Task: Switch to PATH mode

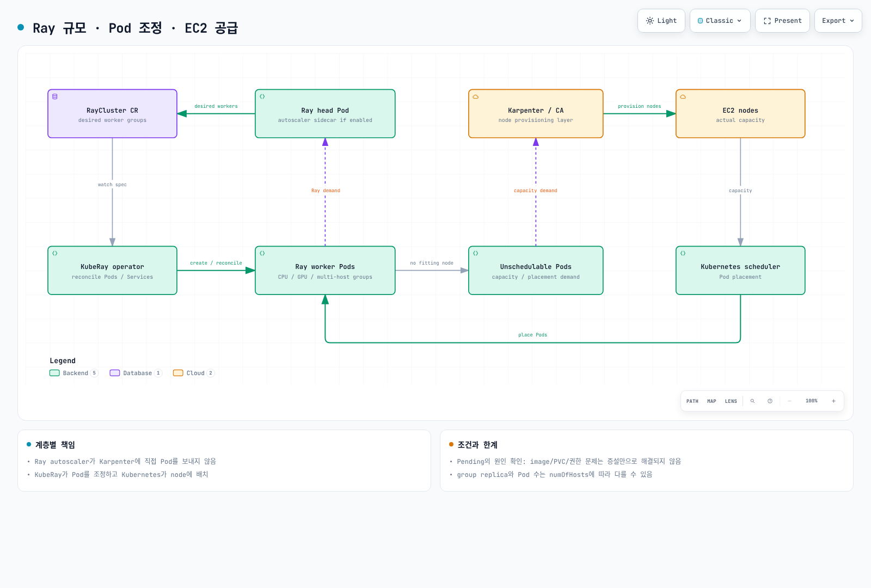Action: [x=692, y=401]
